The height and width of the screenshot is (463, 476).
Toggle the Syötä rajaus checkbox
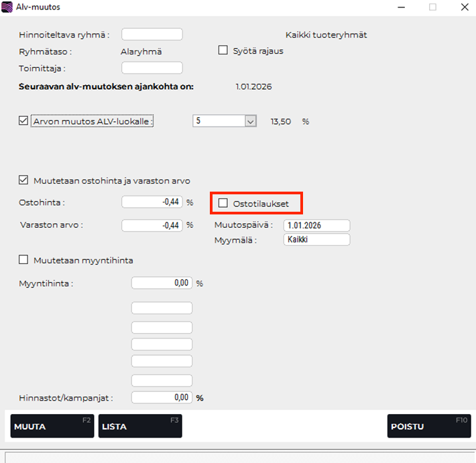click(x=223, y=50)
